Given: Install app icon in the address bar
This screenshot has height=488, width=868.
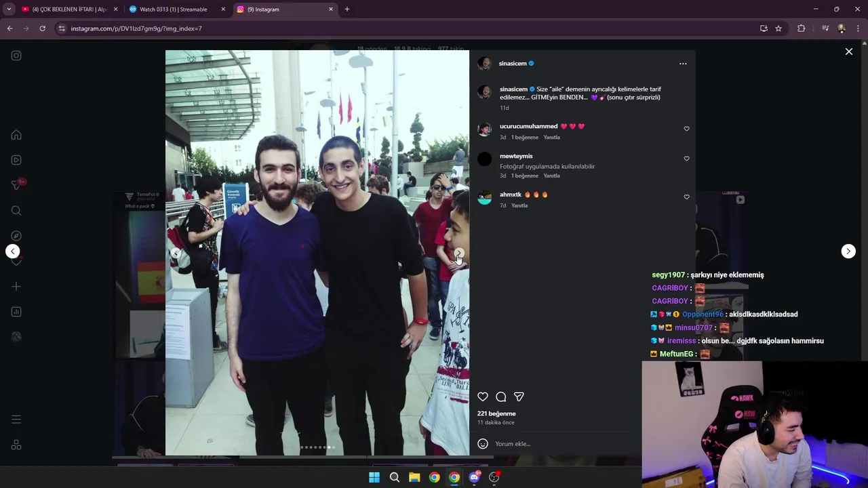Looking at the screenshot, I should [x=764, y=28].
